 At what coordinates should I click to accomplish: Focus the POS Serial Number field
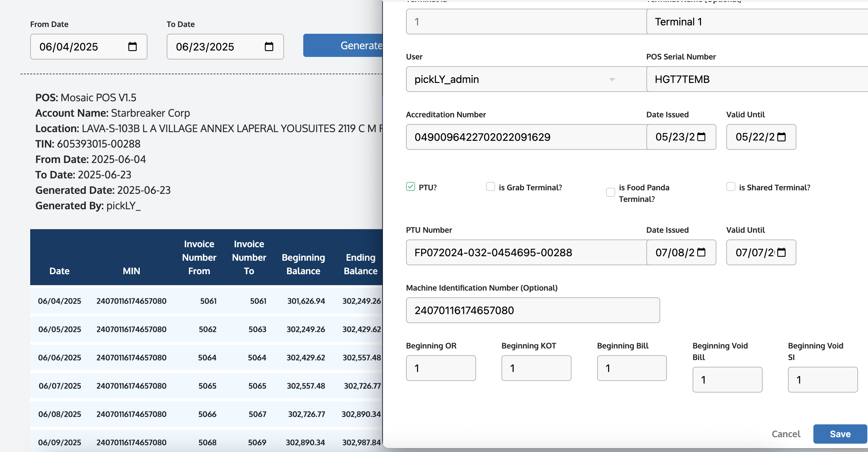[x=755, y=79]
